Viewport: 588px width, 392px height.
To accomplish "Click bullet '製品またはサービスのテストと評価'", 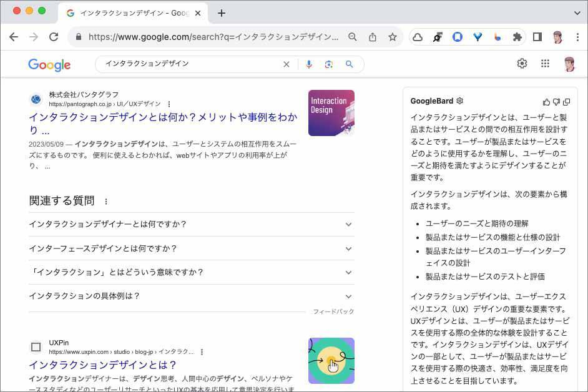I will click(x=485, y=277).
